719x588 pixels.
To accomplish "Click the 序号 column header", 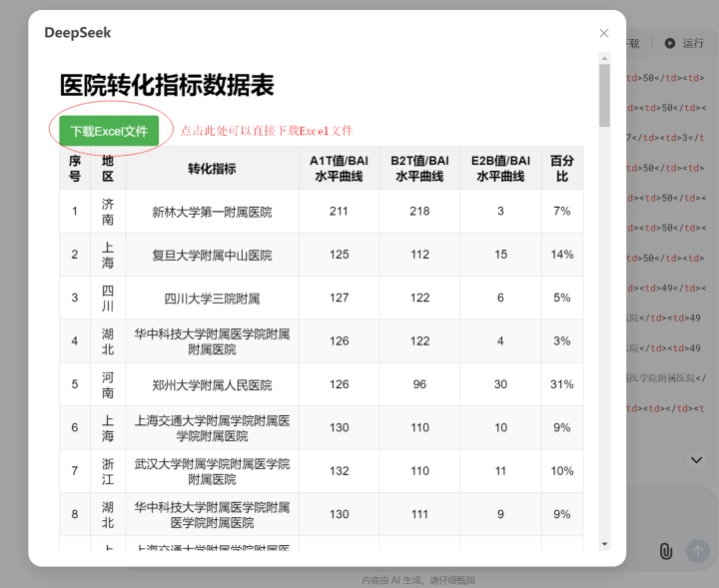I will [x=75, y=168].
